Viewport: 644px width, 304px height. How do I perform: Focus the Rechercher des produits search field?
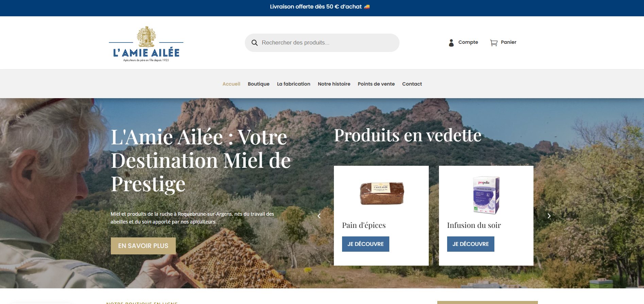pyautogui.click(x=322, y=43)
